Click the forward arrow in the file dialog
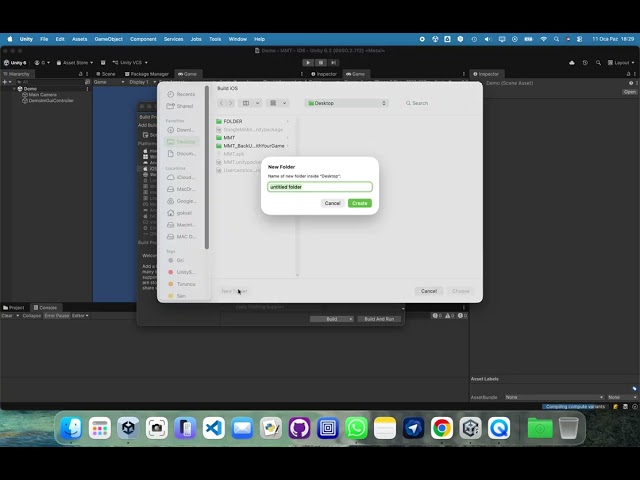Screen dimensions: 640x480 coord(231,103)
